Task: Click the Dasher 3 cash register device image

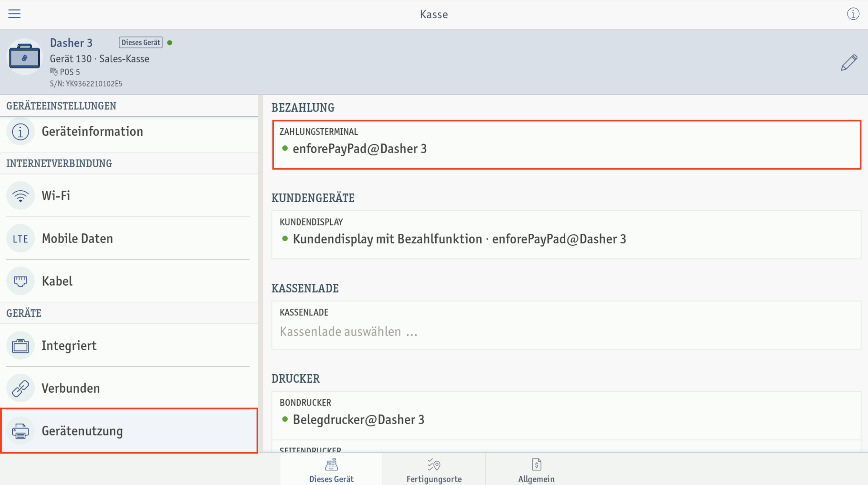Action: click(24, 56)
